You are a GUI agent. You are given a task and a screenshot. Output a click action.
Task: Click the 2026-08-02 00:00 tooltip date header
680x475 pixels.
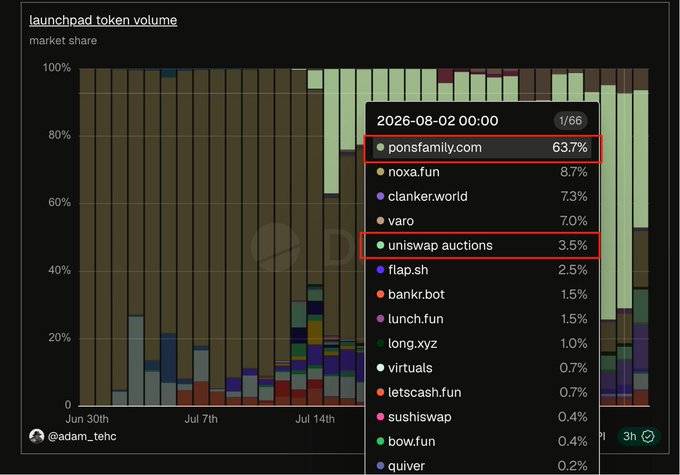tap(438, 121)
